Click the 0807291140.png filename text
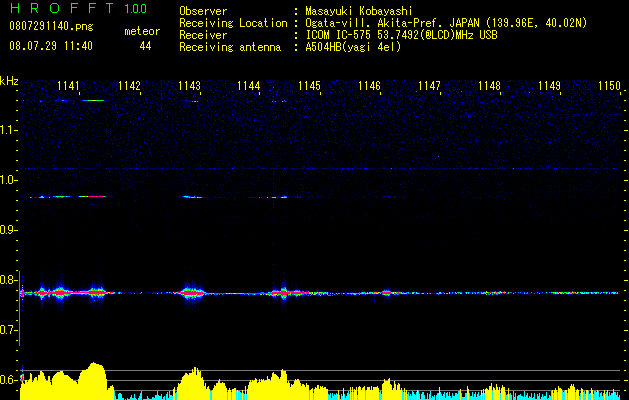 (x=51, y=27)
